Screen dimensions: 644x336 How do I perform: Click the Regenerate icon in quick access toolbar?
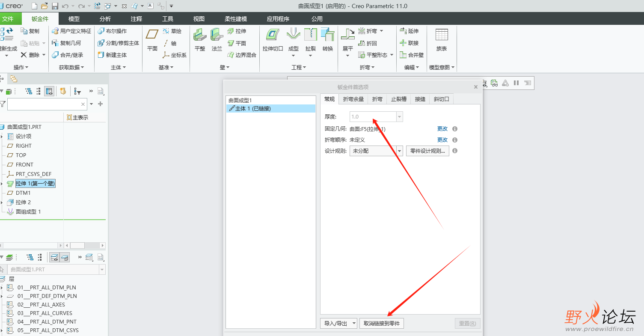coord(97,6)
